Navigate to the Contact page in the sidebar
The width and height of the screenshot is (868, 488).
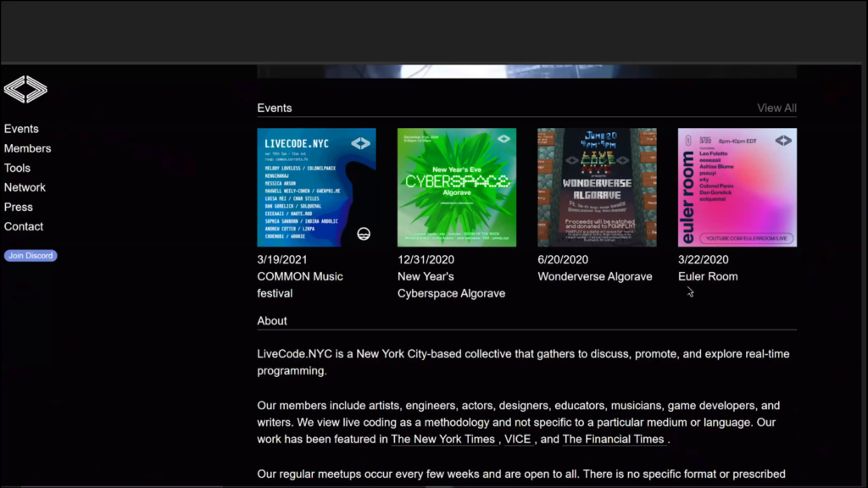click(x=23, y=226)
